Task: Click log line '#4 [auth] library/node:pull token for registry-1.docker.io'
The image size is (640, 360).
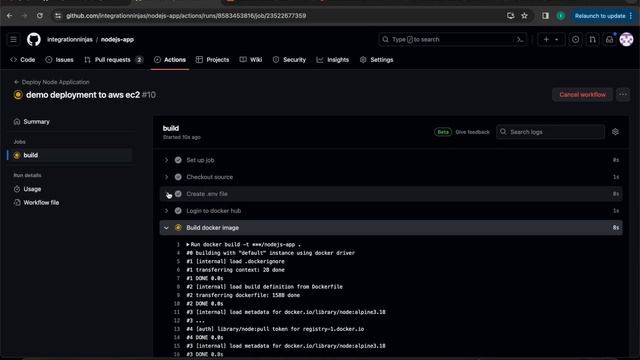Action: pyautogui.click(x=275, y=329)
